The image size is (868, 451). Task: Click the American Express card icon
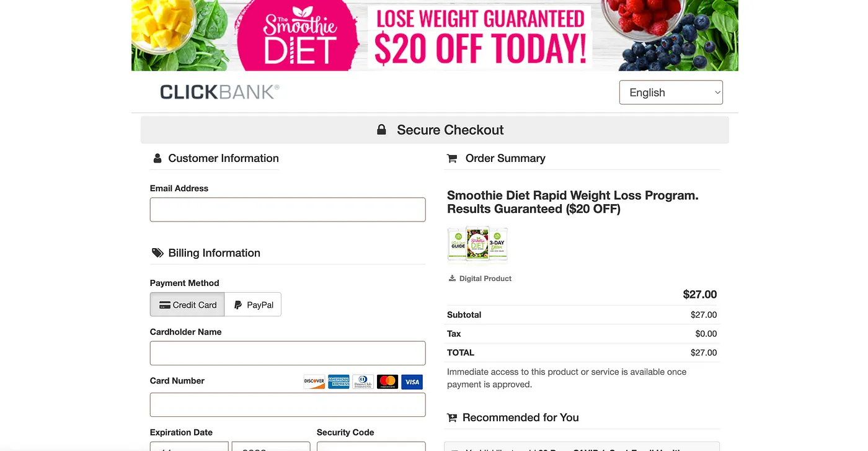coord(339,382)
